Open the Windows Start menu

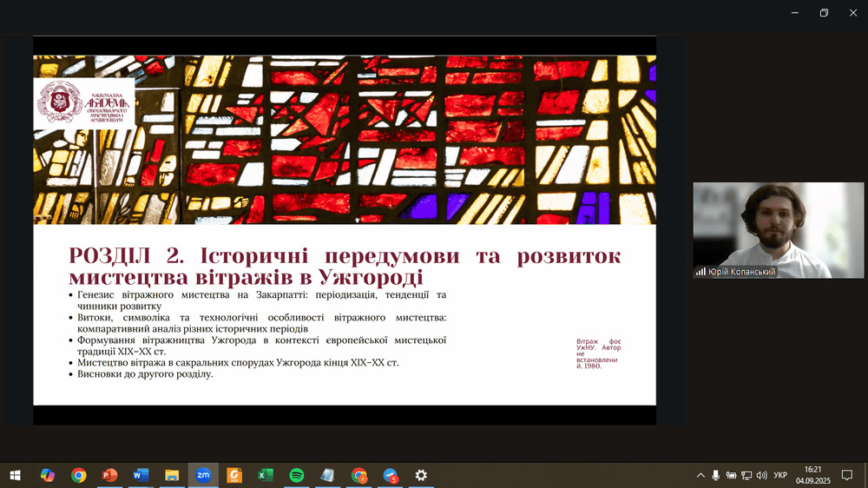(x=15, y=475)
